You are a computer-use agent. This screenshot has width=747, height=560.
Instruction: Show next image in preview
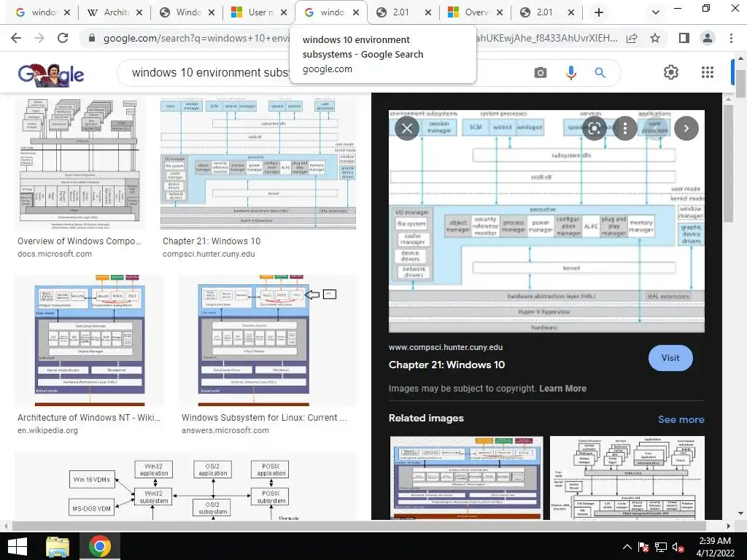coord(686,128)
